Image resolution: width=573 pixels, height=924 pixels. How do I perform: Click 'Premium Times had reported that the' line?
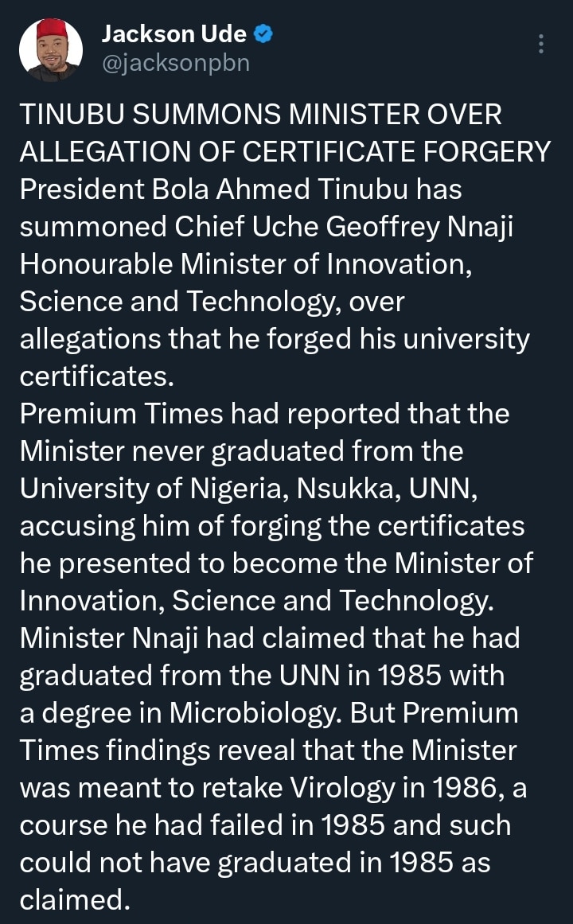click(264, 414)
